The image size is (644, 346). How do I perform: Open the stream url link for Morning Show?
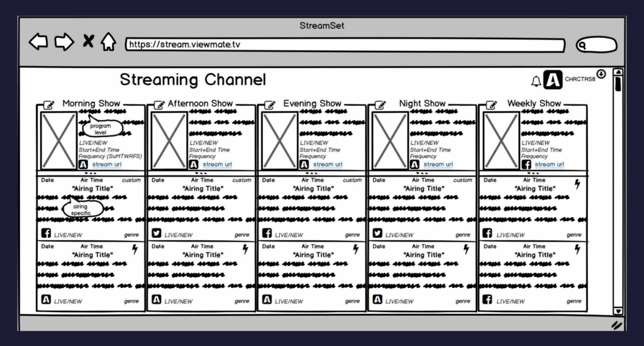(x=106, y=164)
